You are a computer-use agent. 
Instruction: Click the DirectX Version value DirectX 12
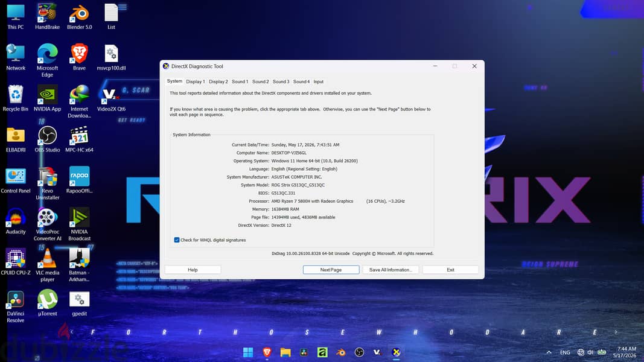pos(281,225)
